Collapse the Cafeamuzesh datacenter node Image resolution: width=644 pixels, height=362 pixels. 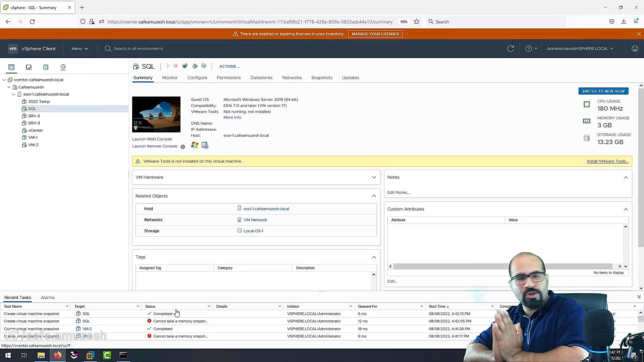click(9, 87)
